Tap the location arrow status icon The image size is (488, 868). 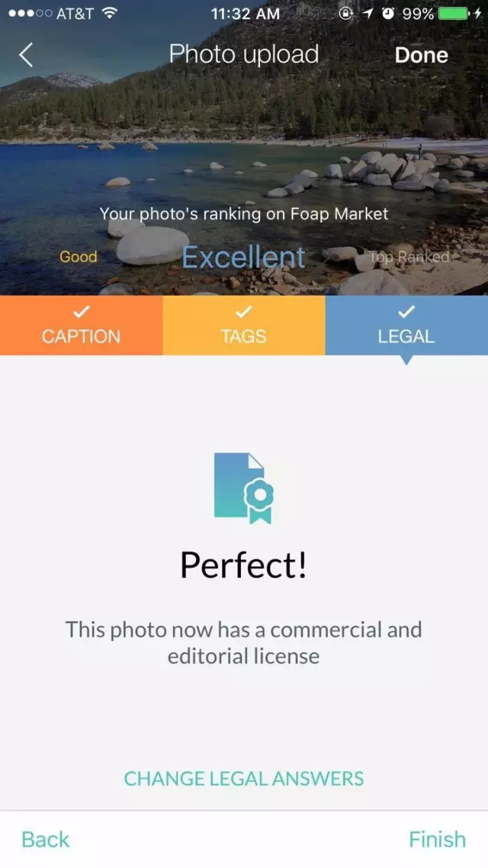368,13
